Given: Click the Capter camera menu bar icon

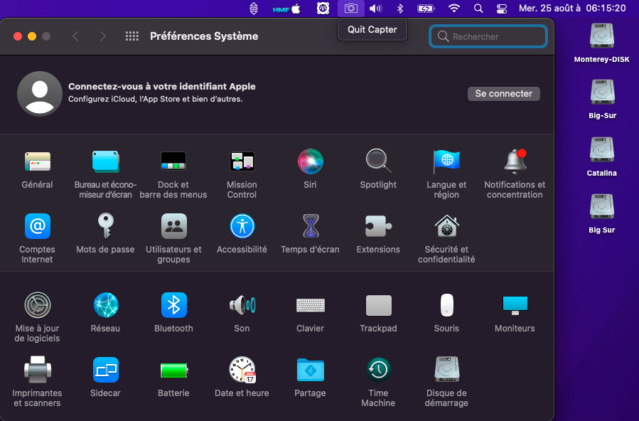Looking at the screenshot, I should (351, 8).
